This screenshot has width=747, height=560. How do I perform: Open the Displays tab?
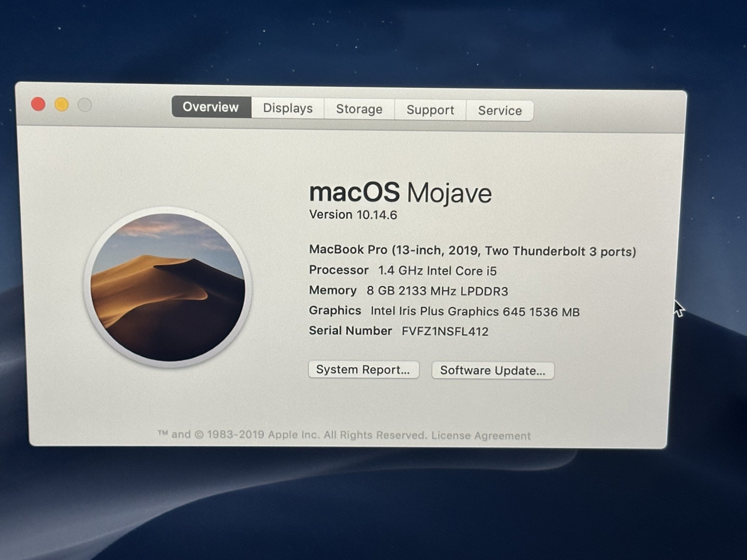(288, 108)
